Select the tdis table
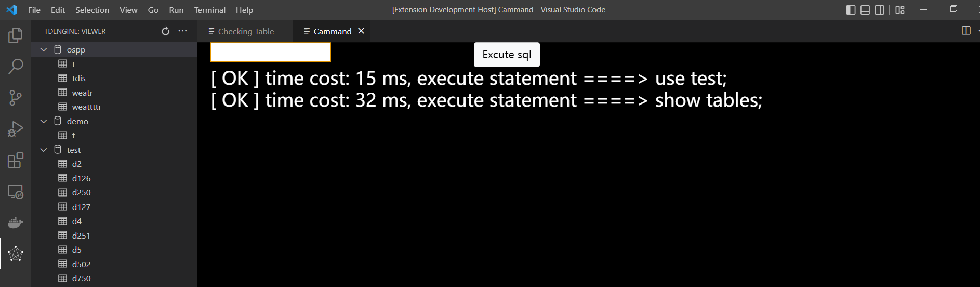The height and width of the screenshot is (287, 980). coord(114,78)
